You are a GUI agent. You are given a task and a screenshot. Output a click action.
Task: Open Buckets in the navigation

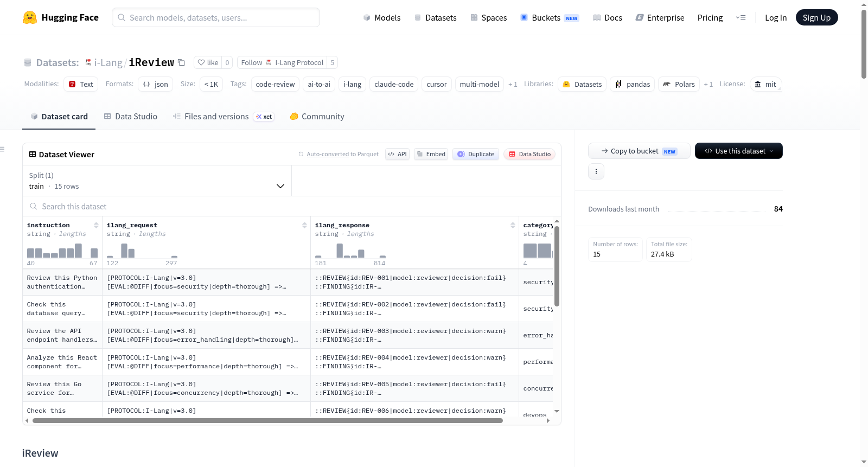[550, 17]
